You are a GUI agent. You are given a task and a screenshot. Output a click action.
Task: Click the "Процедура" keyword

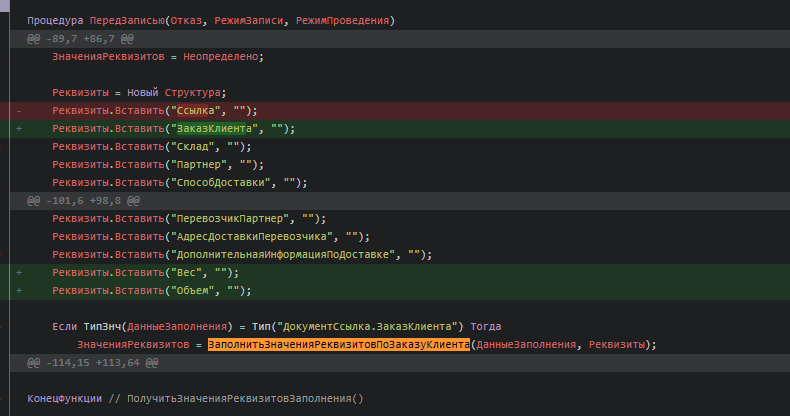coord(55,21)
